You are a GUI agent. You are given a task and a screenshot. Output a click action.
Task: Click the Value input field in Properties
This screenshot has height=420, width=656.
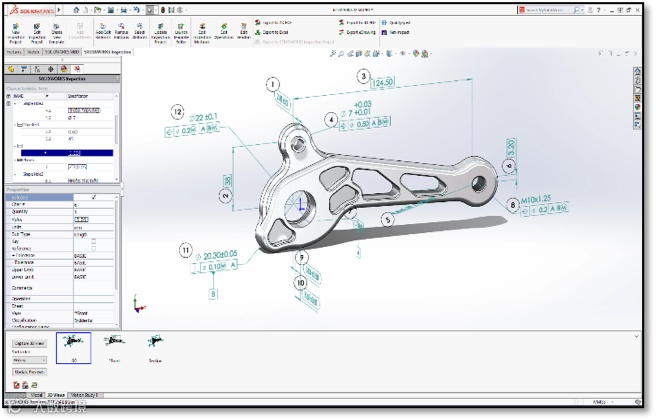(93, 220)
